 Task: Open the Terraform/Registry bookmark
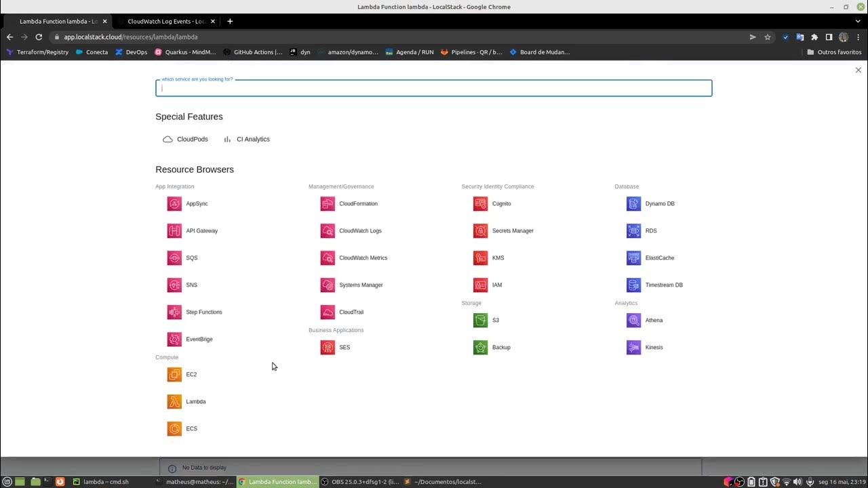click(x=37, y=52)
